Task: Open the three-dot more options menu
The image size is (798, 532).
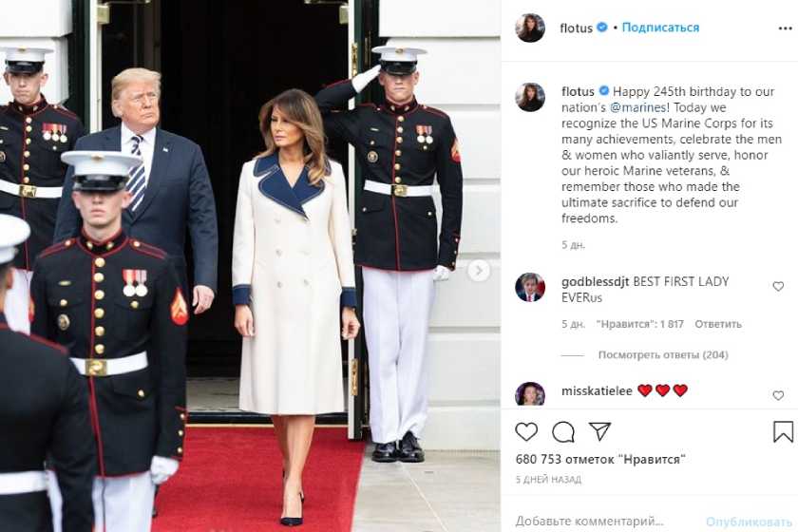Action: coord(786,28)
